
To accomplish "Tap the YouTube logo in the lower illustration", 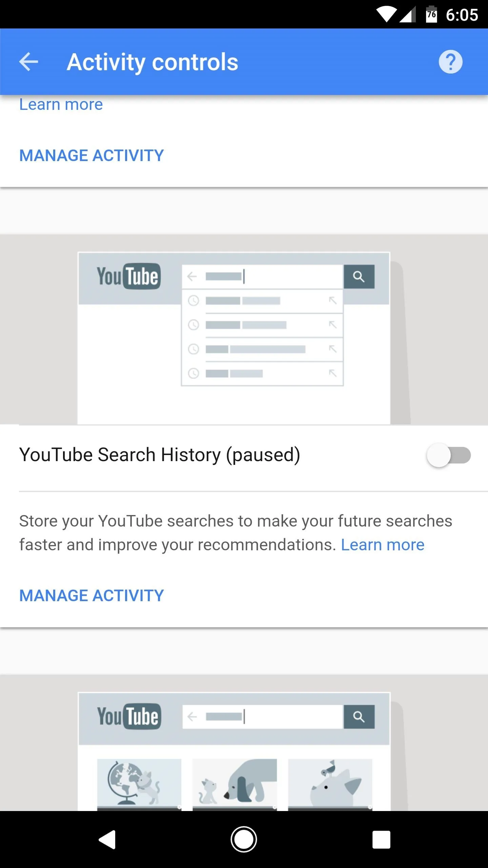I will pos(129,716).
